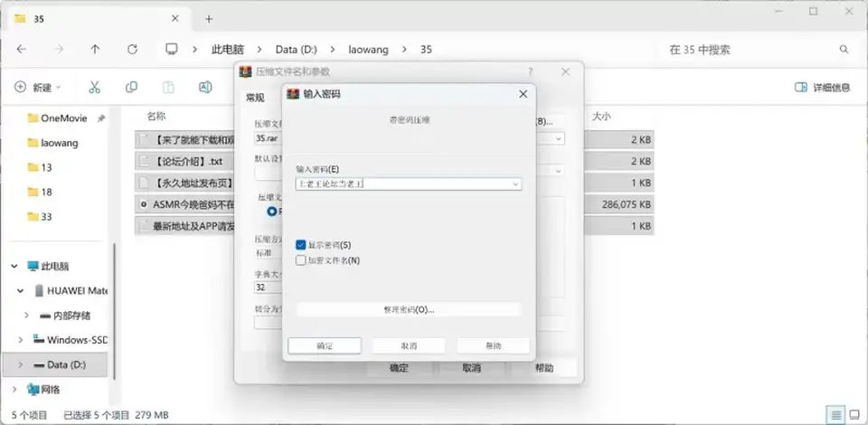Click the chevron after laowang in address bar

tap(405, 49)
